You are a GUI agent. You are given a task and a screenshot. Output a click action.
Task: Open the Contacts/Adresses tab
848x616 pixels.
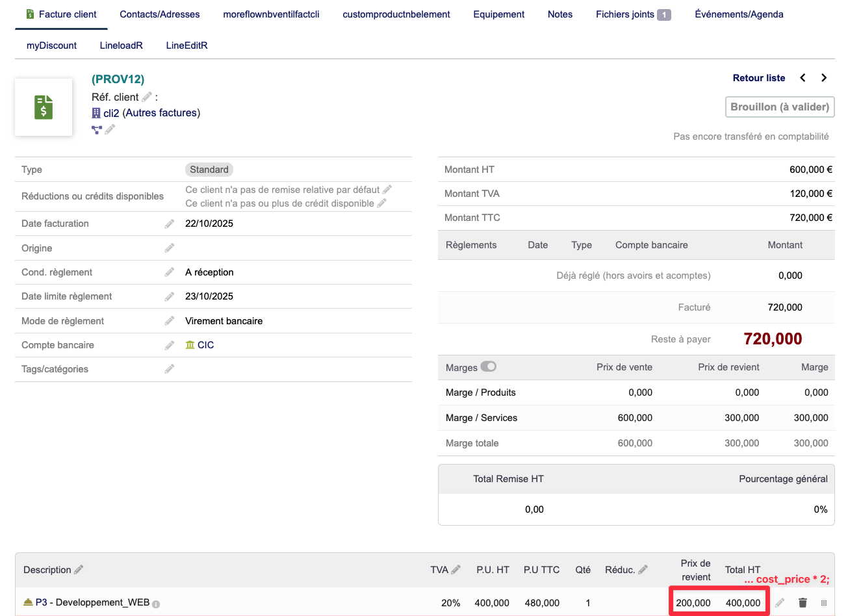160,14
